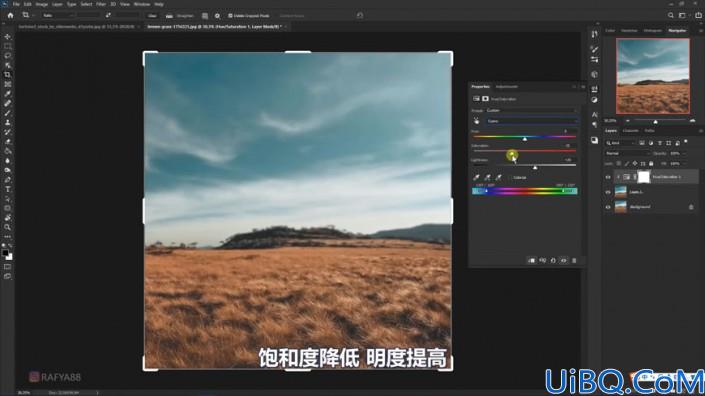Select the Brush tool
Screen dimensions: 705x396
point(8,113)
